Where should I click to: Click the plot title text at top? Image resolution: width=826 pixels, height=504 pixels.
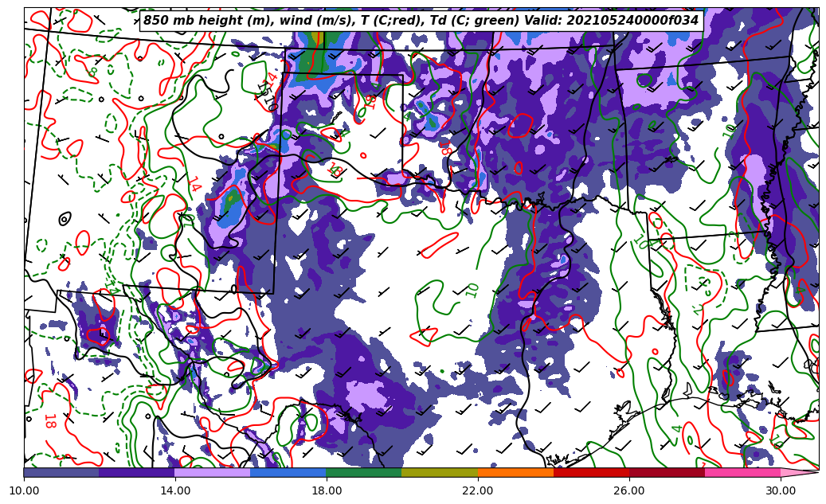[x=421, y=21]
